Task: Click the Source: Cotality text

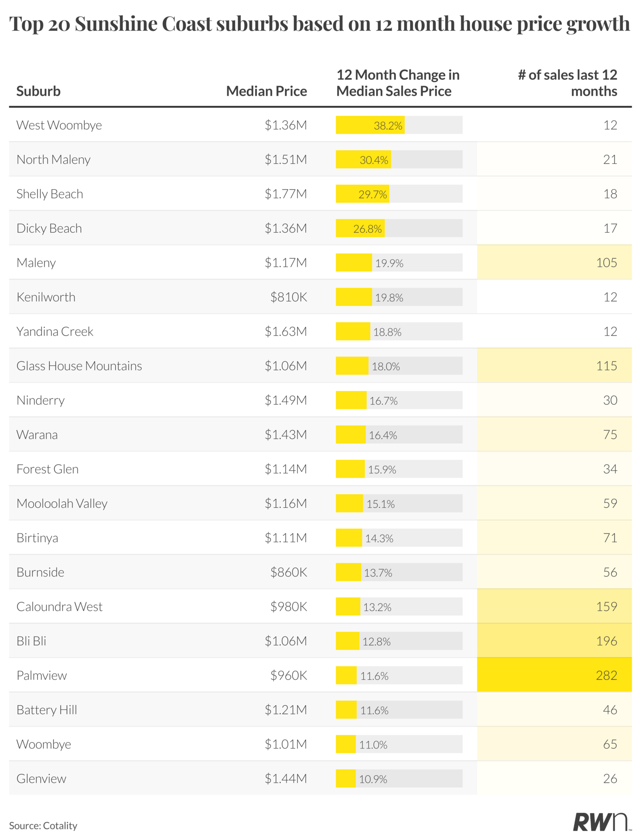Action: click(x=43, y=826)
